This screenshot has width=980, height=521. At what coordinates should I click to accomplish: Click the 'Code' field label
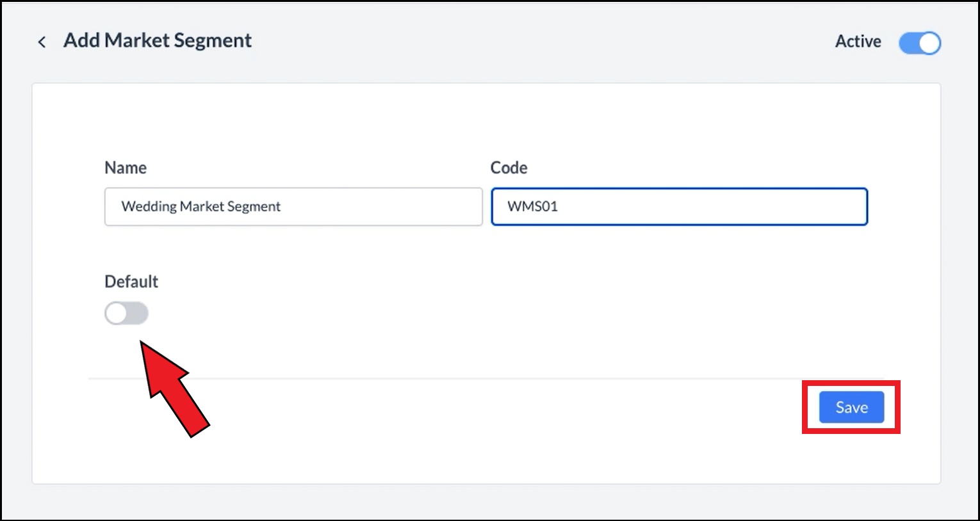coord(509,168)
